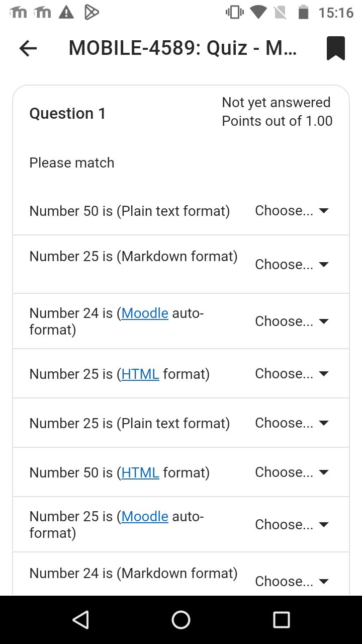
Task: Expand Choose for Number 24 Moodle auto-format
Action: [x=292, y=321]
